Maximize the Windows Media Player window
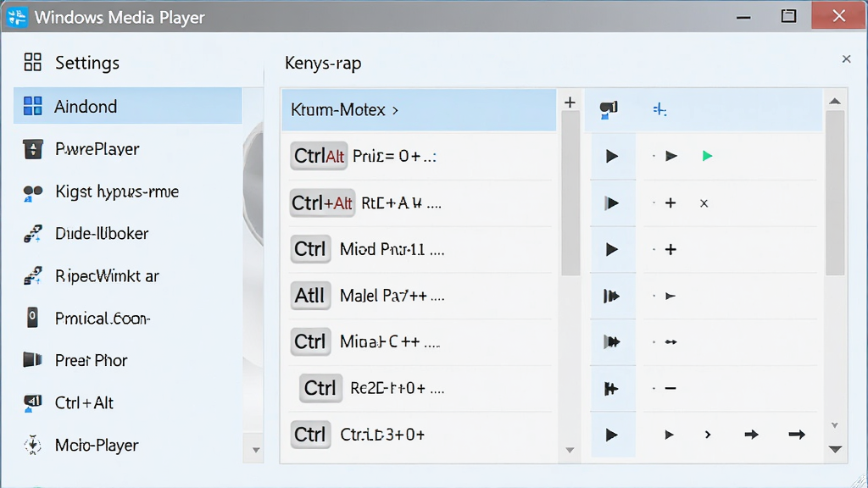 coord(788,16)
